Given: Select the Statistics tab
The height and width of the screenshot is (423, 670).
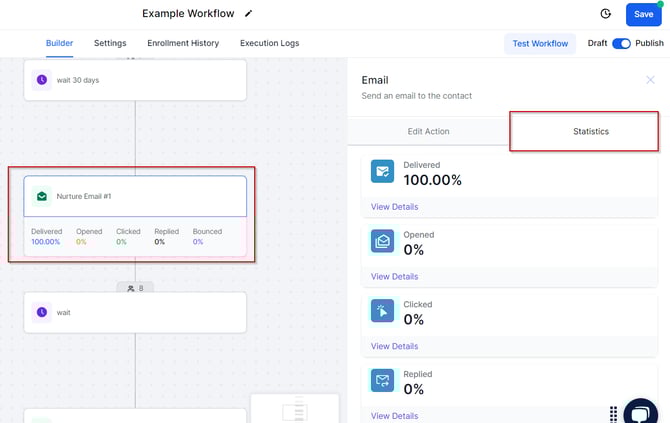Looking at the screenshot, I should [590, 131].
